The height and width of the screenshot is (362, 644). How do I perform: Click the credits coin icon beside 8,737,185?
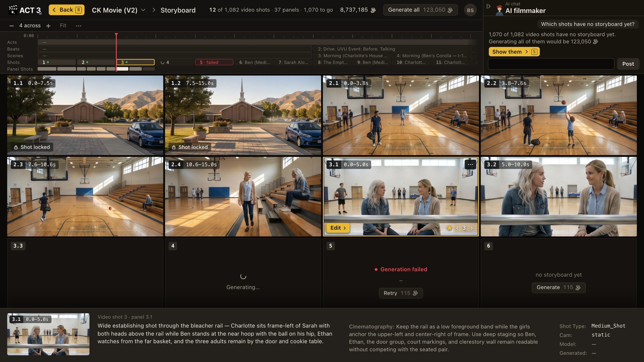tap(373, 10)
